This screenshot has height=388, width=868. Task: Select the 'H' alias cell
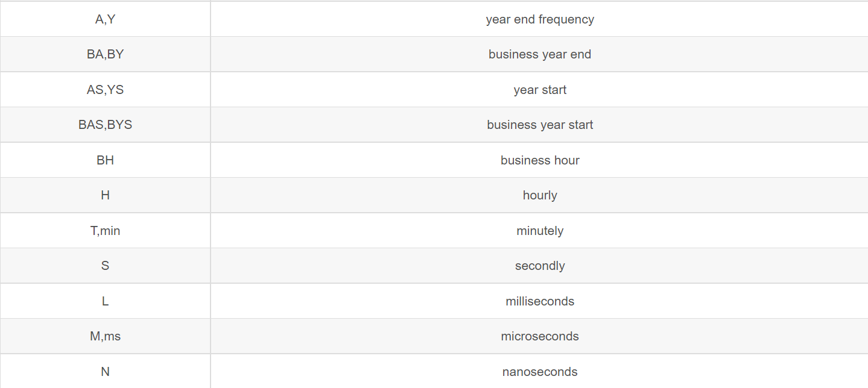tap(105, 195)
